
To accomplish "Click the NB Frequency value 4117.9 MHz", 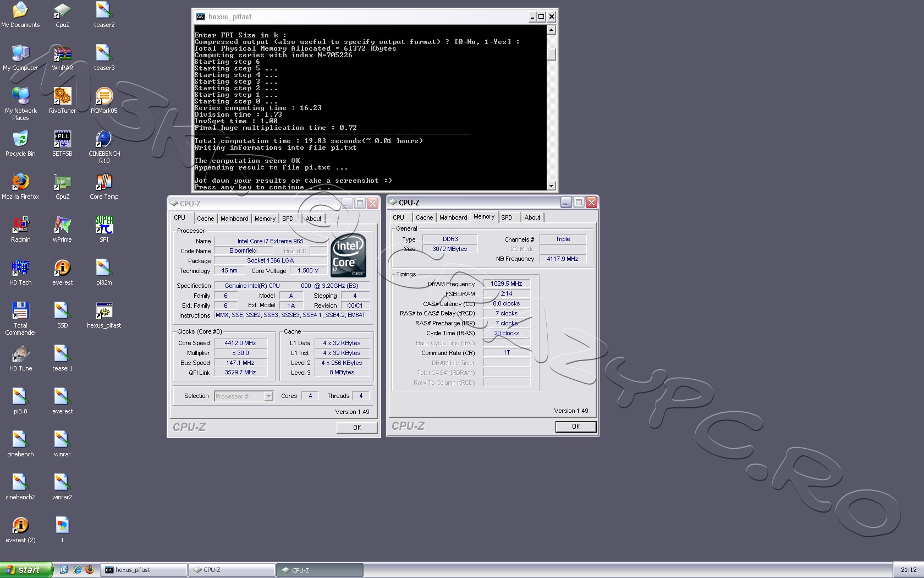I will (x=563, y=259).
